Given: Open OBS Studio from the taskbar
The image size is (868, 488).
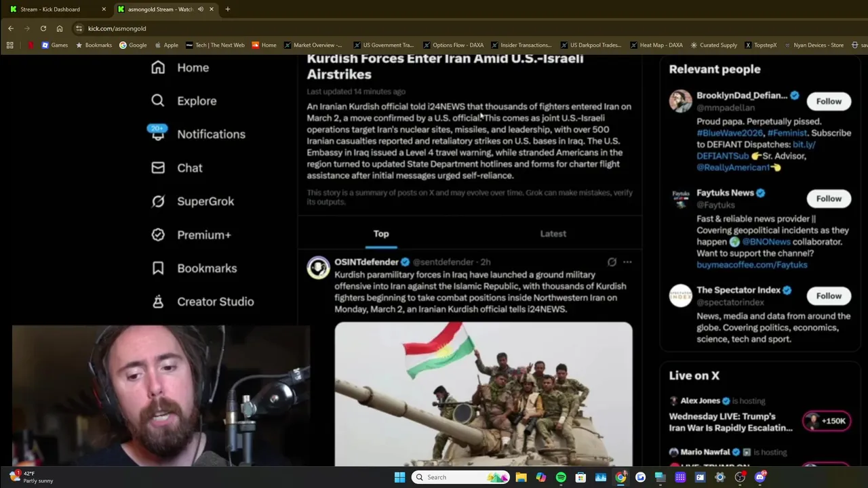Looking at the screenshot, I should tap(740, 477).
